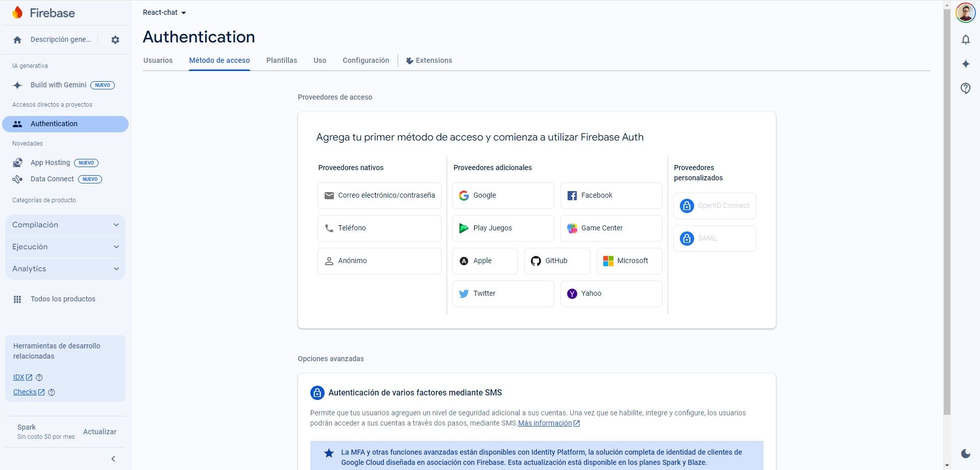This screenshot has height=470, width=980.
Task: Go to the Configuración tab
Action: 366,60
